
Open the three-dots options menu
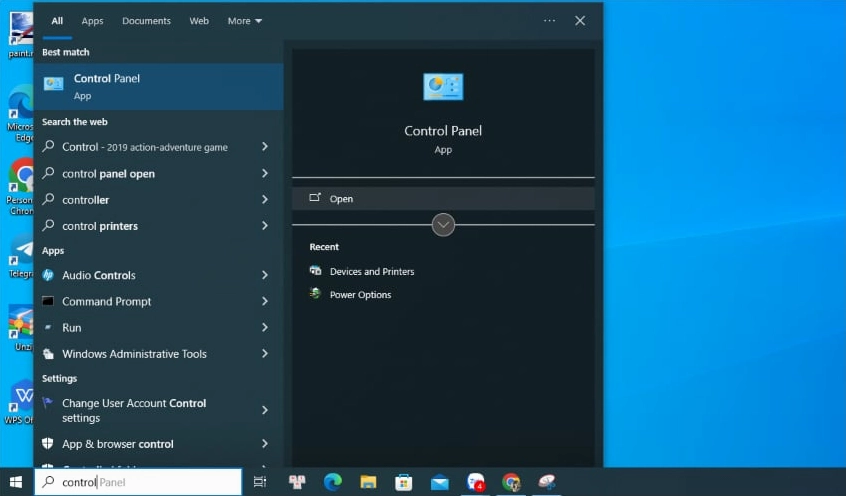(x=549, y=21)
